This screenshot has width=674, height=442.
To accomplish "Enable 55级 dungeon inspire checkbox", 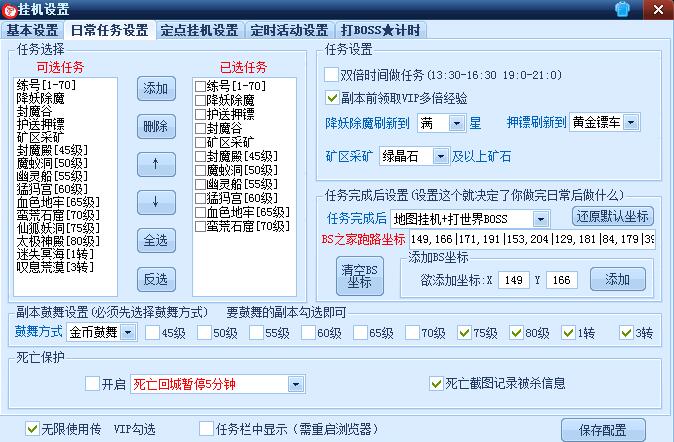I will coord(257,332).
